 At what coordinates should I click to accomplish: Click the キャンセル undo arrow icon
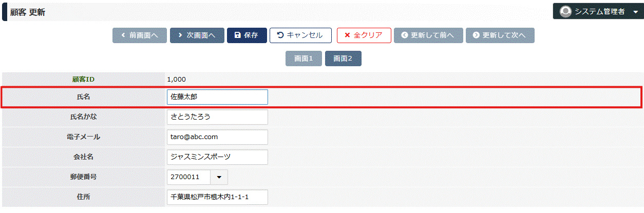coord(280,35)
